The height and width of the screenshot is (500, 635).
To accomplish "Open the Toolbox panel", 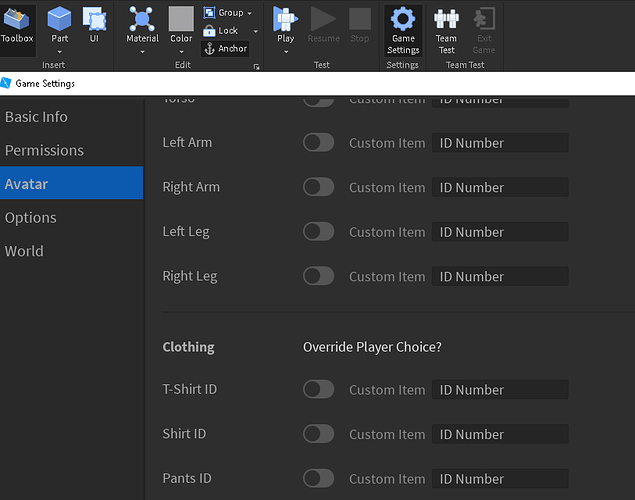I will pos(17,25).
